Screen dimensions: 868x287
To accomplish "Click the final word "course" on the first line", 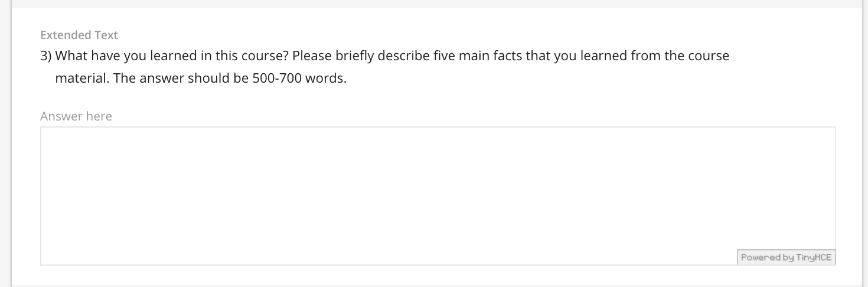I will 709,56.
